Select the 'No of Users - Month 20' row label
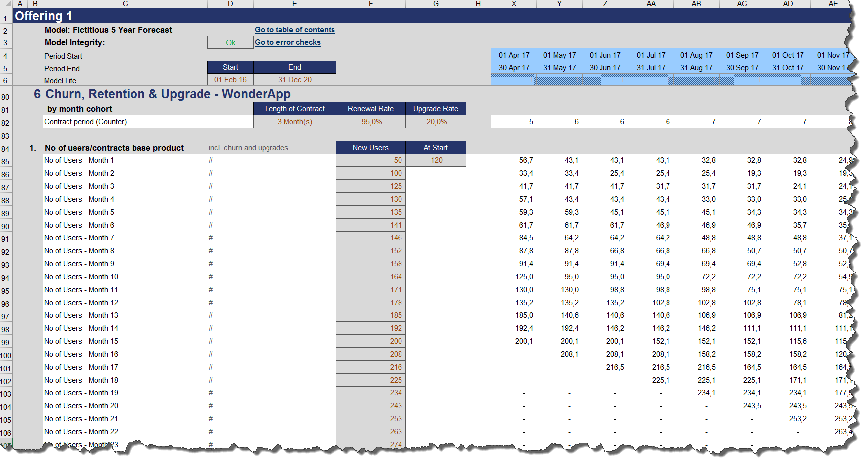The height and width of the screenshot is (464, 868). point(81,406)
